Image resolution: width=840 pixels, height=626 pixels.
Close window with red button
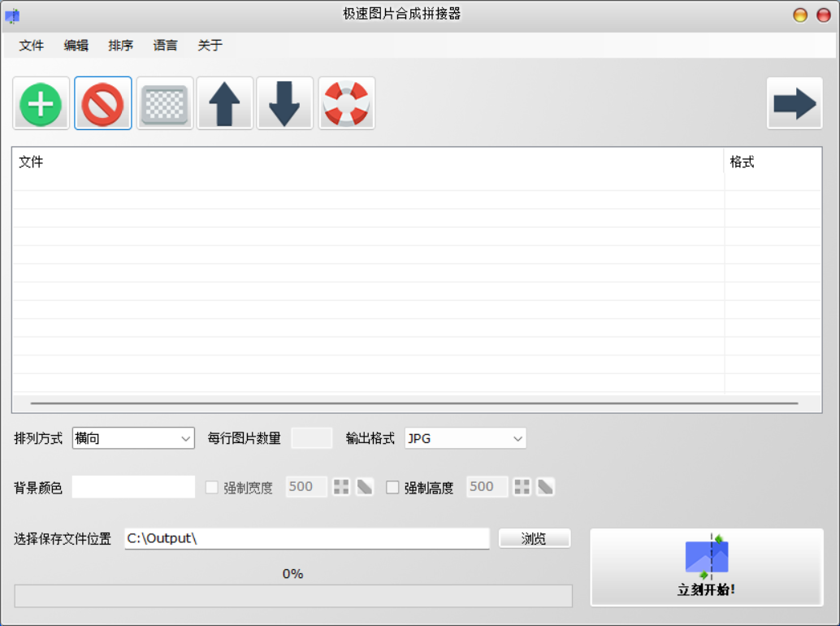click(824, 15)
